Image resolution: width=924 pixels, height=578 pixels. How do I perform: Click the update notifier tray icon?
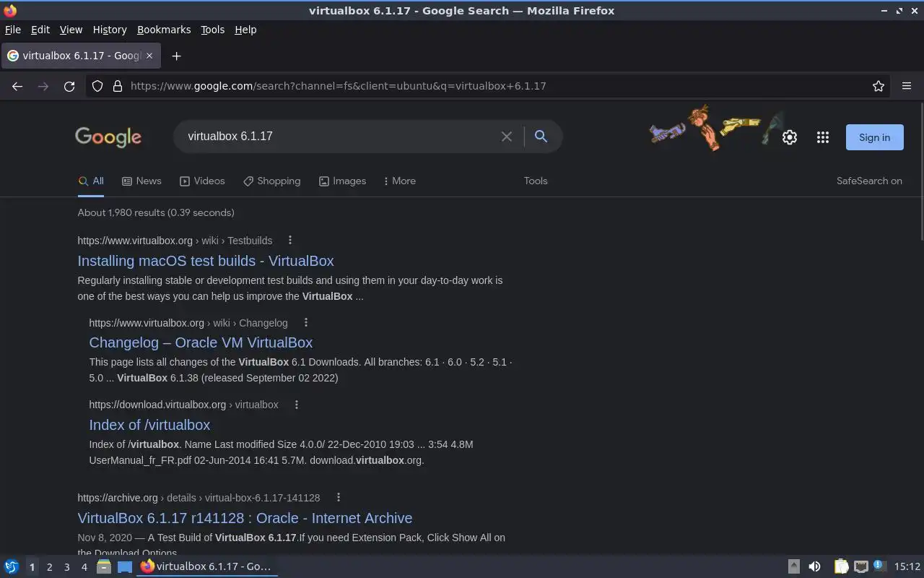tap(879, 566)
